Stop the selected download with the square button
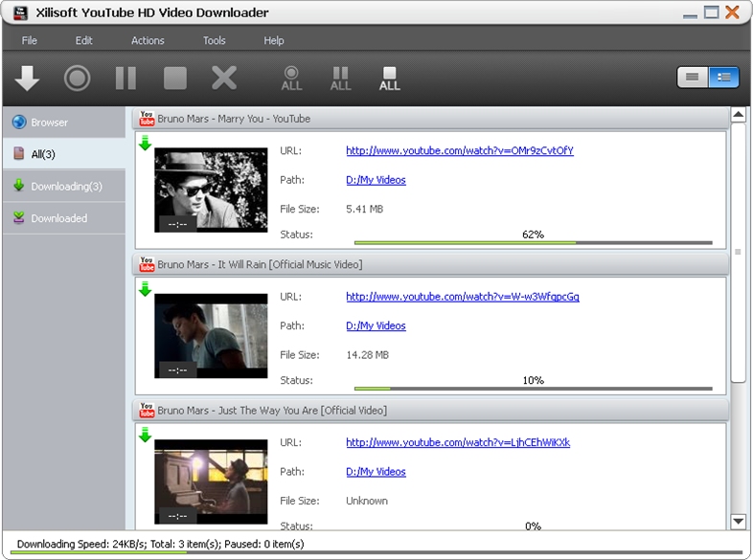This screenshot has height=560, width=753. [174, 78]
